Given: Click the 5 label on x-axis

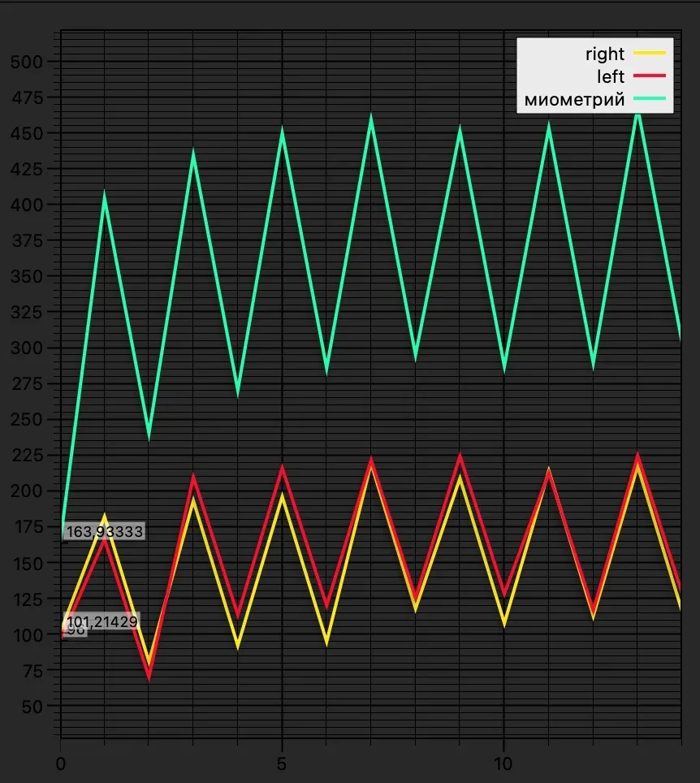Looking at the screenshot, I should click(x=282, y=764).
